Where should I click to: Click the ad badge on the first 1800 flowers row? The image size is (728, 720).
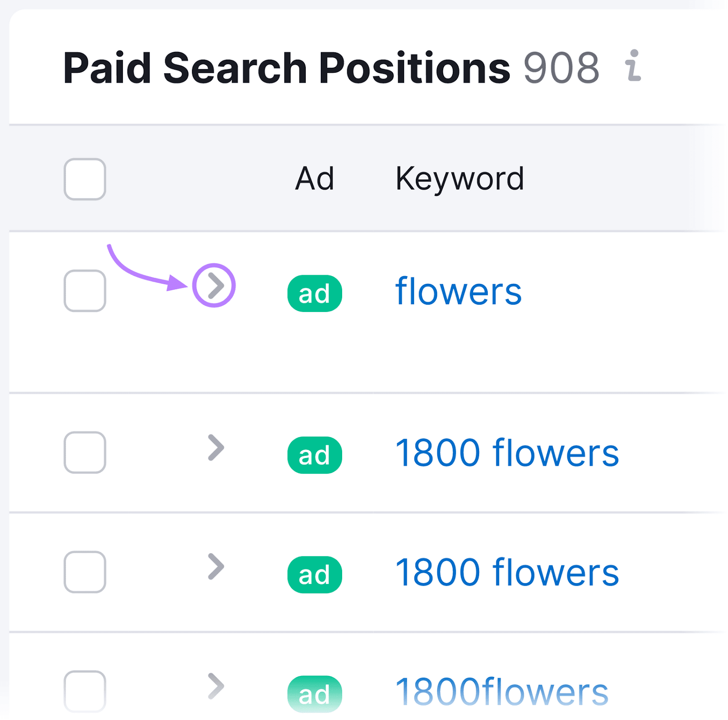pyautogui.click(x=314, y=455)
